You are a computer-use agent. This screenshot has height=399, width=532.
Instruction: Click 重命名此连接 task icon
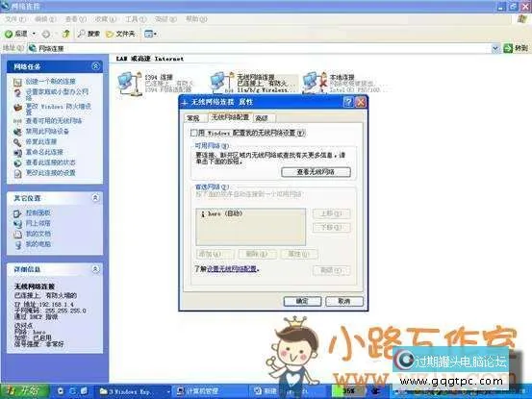(x=17, y=153)
